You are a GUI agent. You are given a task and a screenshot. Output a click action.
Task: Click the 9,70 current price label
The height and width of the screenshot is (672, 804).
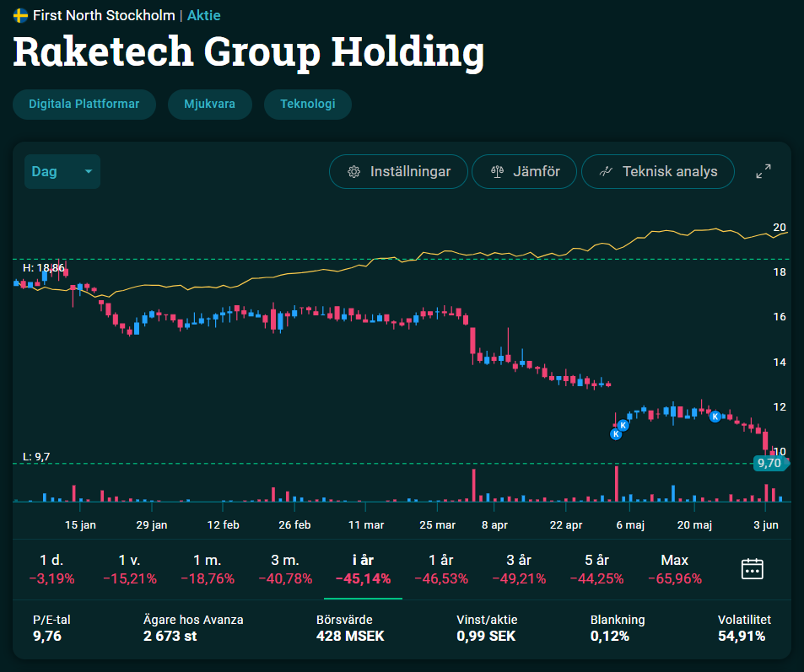click(770, 464)
